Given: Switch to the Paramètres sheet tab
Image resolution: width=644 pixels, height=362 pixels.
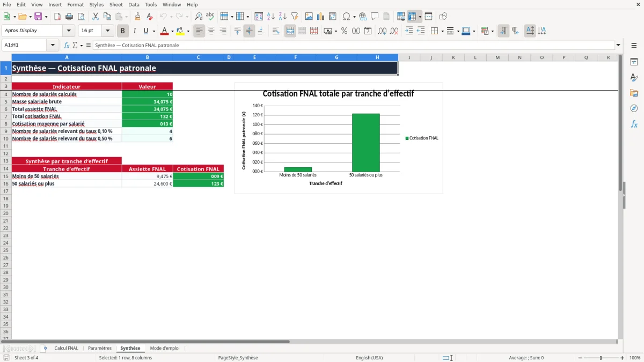Looking at the screenshot, I should (100, 348).
